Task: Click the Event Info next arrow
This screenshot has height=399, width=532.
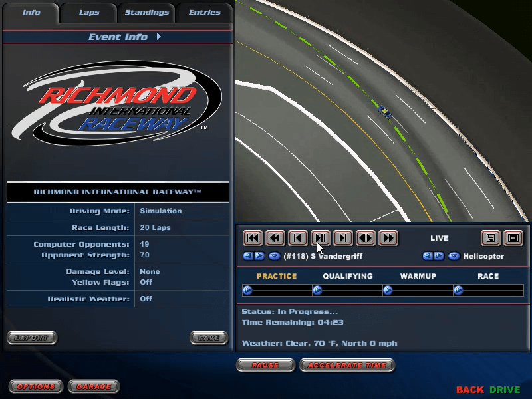Action: 159,37
